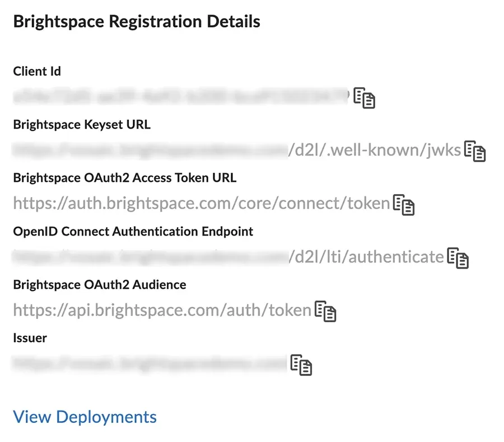Click the Brightspace Keyset URL label
Viewport: 504px width, 442px height.
[82, 125]
